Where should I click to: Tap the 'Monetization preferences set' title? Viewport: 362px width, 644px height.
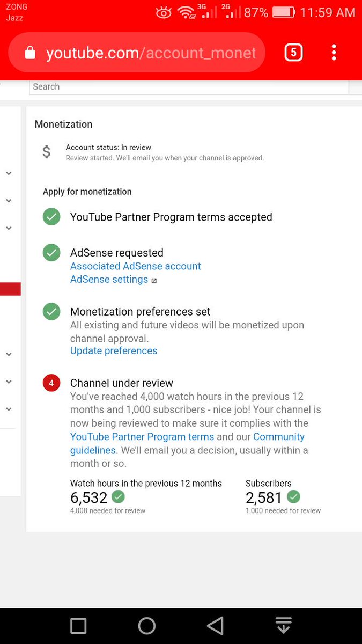pos(141,312)
